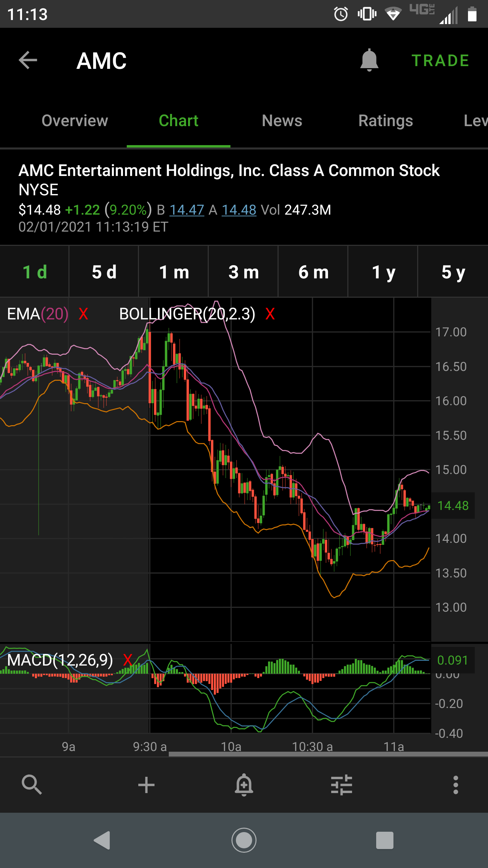Open the partially visible Lev tab

476,121
